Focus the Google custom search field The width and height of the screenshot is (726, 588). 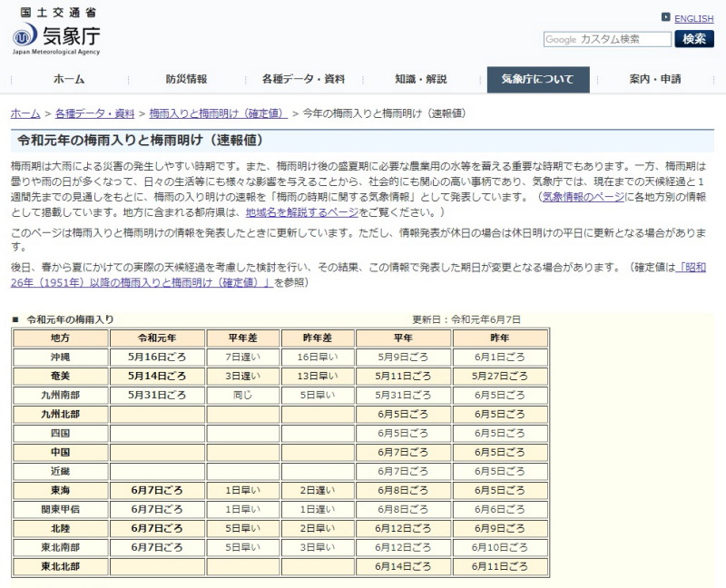tap(607, 39)
